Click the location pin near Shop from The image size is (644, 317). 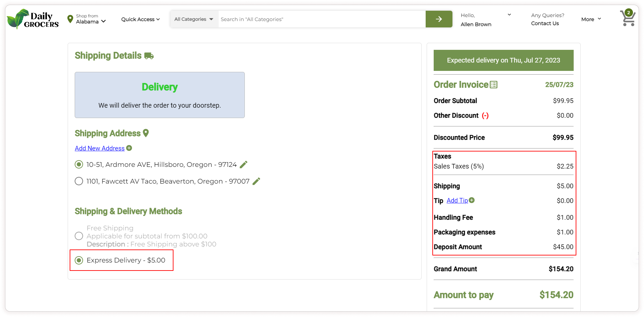[x=70, y=19]
